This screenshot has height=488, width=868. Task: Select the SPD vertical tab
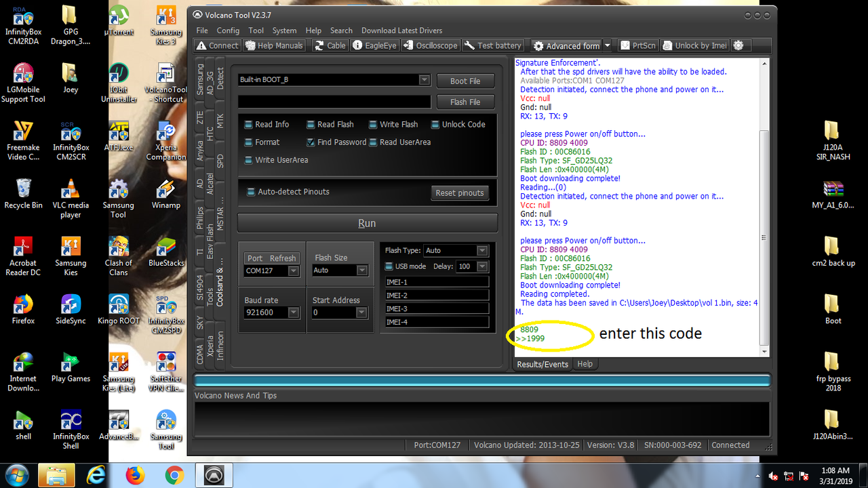pyautogui.click(x=220, y=161)
